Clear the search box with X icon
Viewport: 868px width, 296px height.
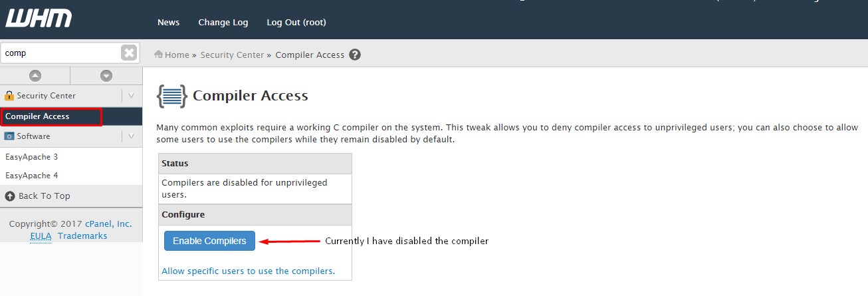click(x=129, y=53)
